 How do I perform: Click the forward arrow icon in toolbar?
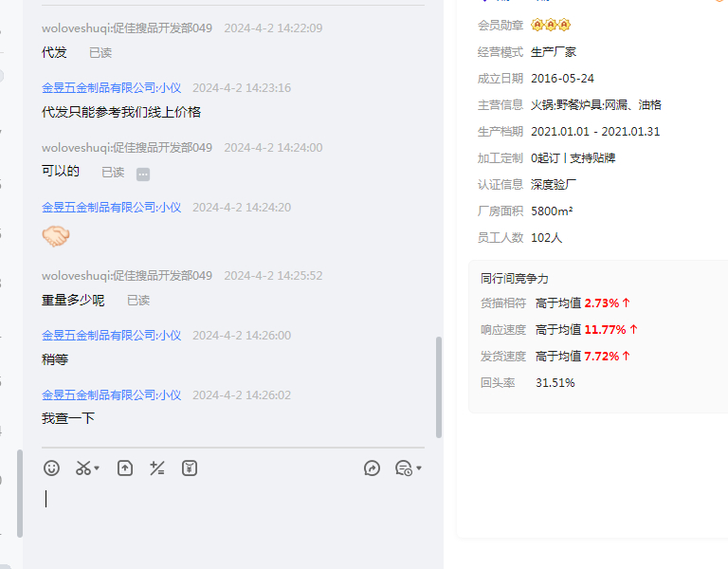(x=372, y=468)
